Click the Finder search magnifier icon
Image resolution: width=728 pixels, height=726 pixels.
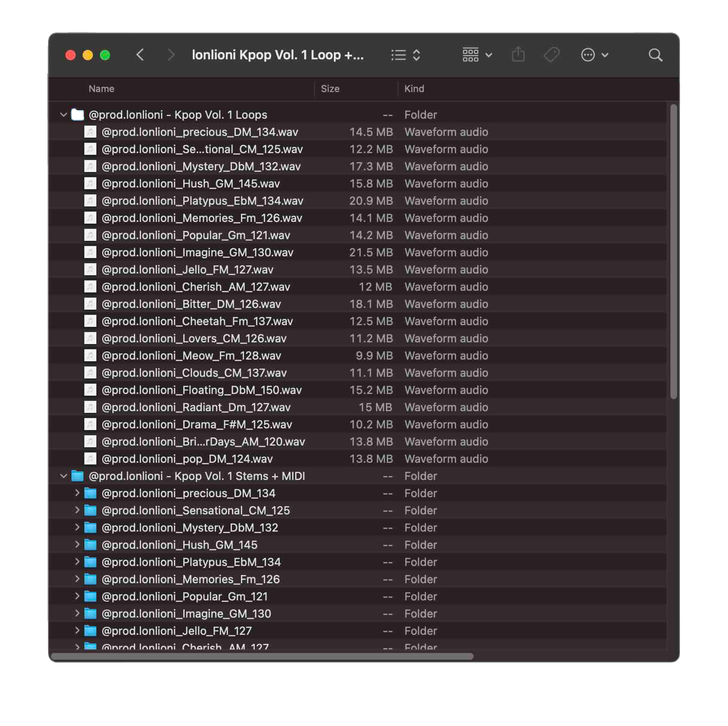click(655, 55)
